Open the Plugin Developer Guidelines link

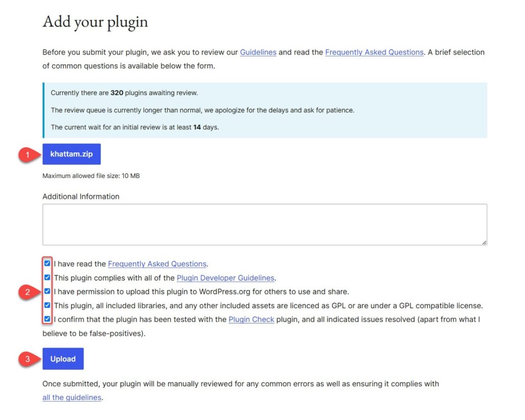pyautogui.click(x=226, y=278)
